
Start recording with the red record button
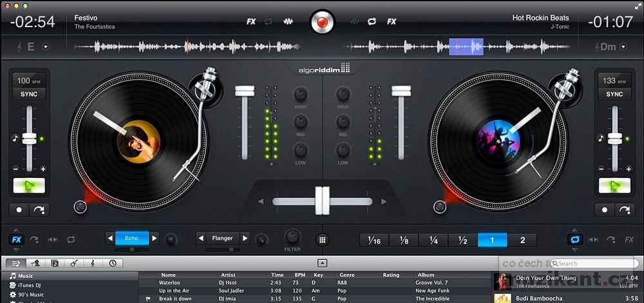pyautogui.click(x=323, y=22)
